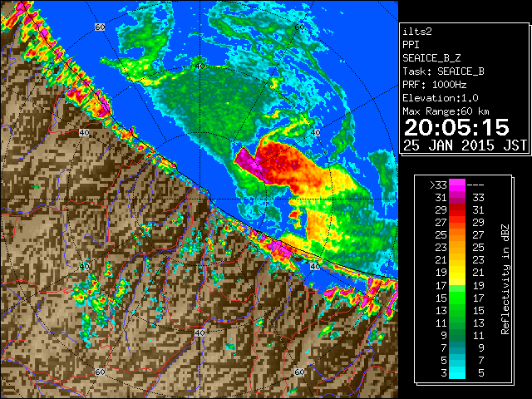The image size is (532, 399).
Task: Click the "PRF: 1000Hz" readout
Action: tap(434, 85)
